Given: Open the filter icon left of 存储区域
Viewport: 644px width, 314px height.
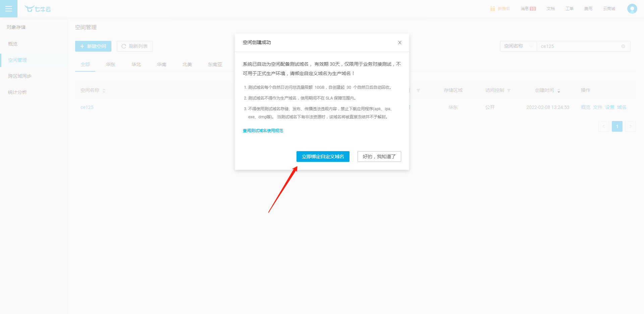Looking at the screenshot, I should coord(418,90).
